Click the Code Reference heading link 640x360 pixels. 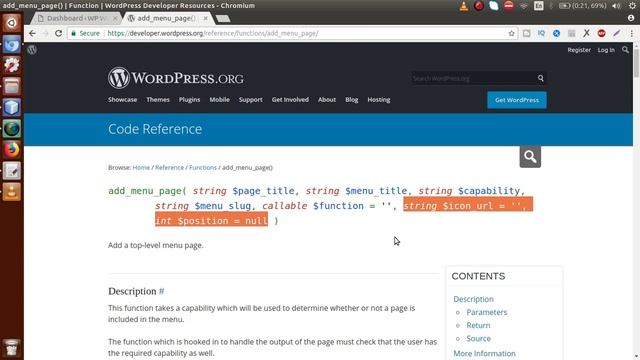click(155, 129)
